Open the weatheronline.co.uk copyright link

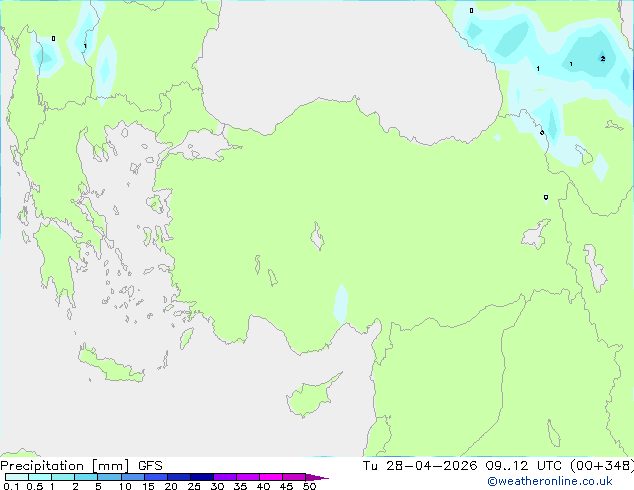point(549,481)
